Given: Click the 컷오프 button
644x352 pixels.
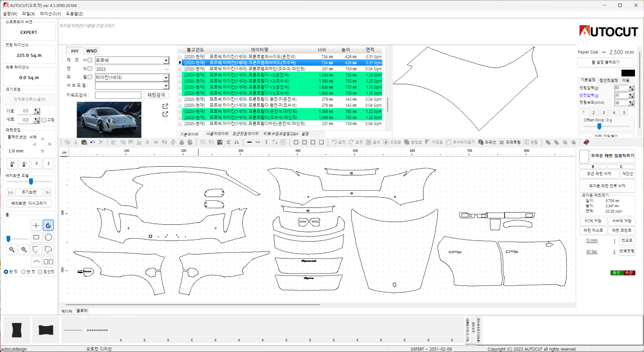Looking at the screenshot, I should [627, 240].
